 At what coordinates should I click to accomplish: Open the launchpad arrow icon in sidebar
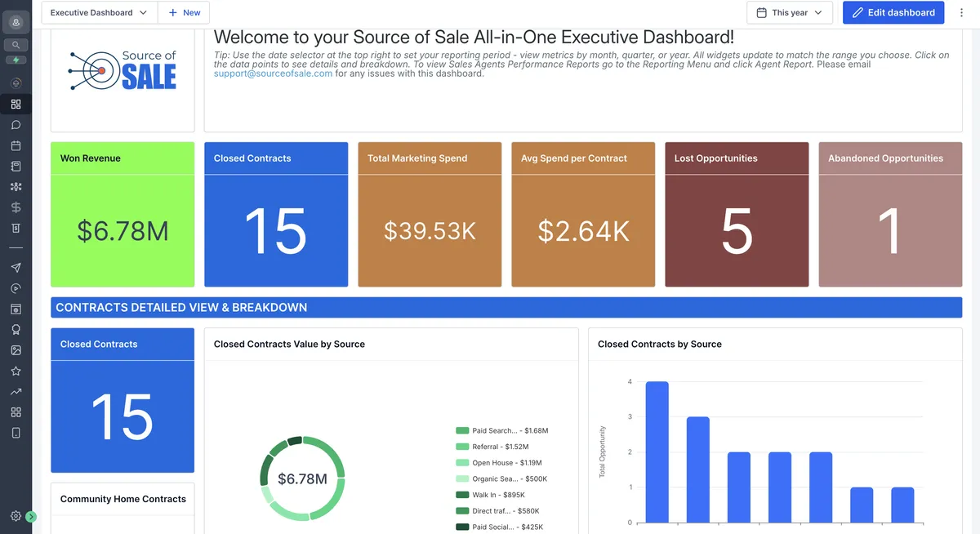(x=16, y=83)
